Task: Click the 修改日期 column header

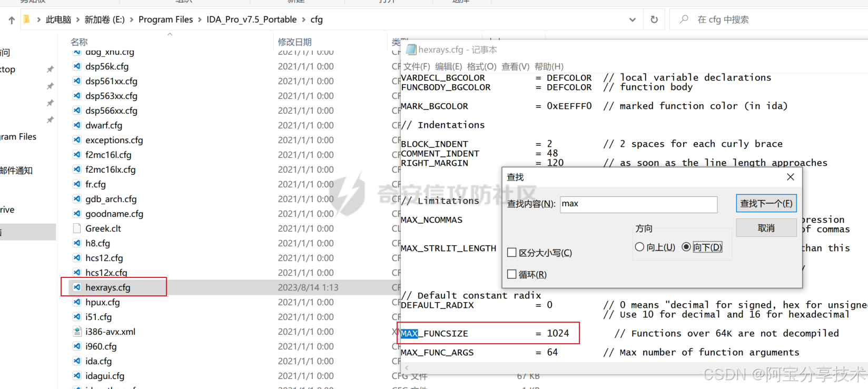Action: point(294,42)
